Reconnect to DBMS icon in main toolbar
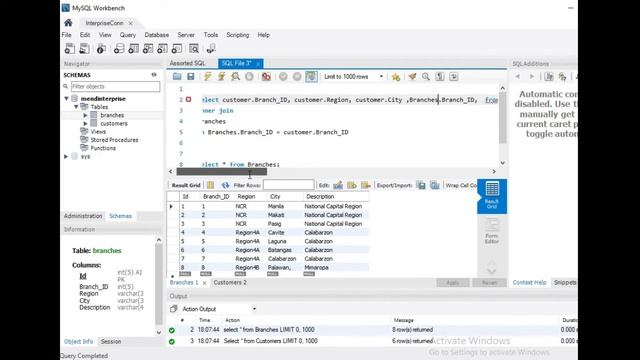This screenshot has width=640, height=360. coord(211,49)
